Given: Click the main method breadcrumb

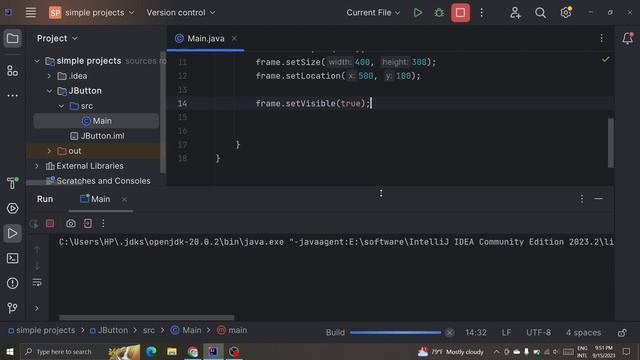Looking at the screenshot, I should tap(232, 330).
